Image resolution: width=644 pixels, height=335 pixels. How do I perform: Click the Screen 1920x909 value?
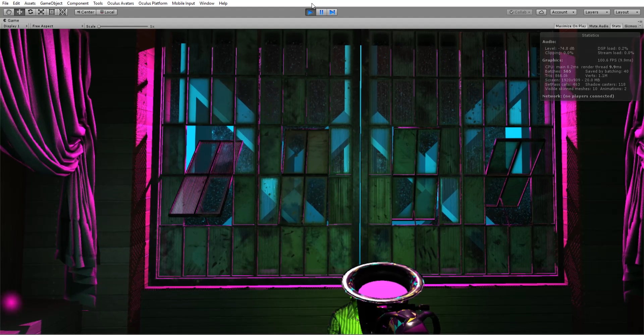(572, 80)
